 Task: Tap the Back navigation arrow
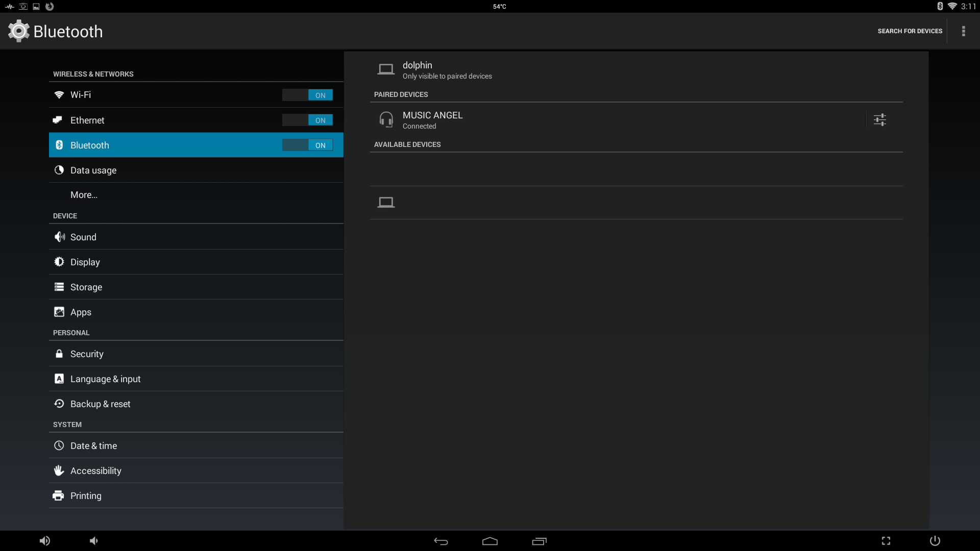[x=441, y=541]
